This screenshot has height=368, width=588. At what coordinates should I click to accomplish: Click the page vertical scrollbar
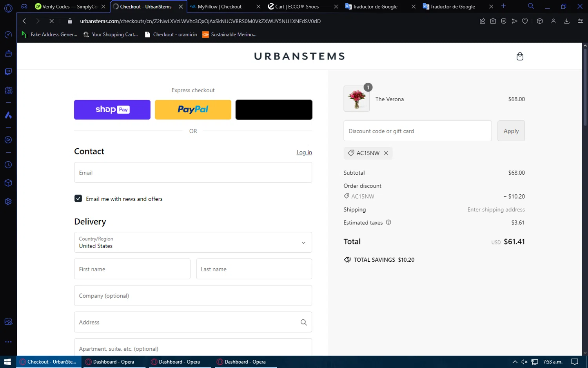click(585, 87)
